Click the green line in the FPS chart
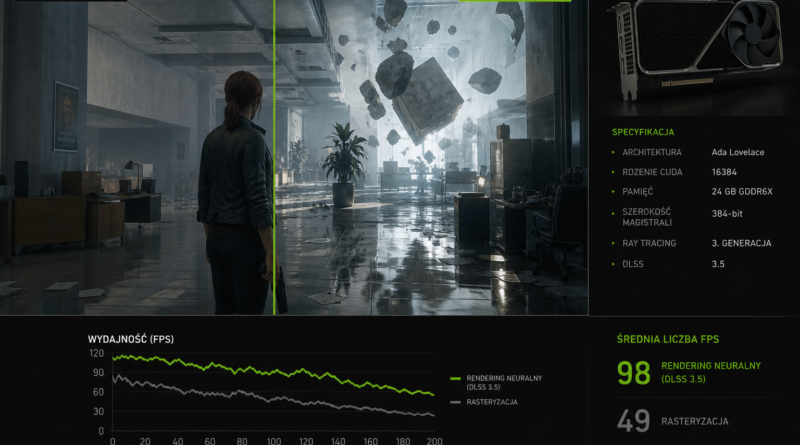This screenshot has width=800, height=445. tap(273, 373)
